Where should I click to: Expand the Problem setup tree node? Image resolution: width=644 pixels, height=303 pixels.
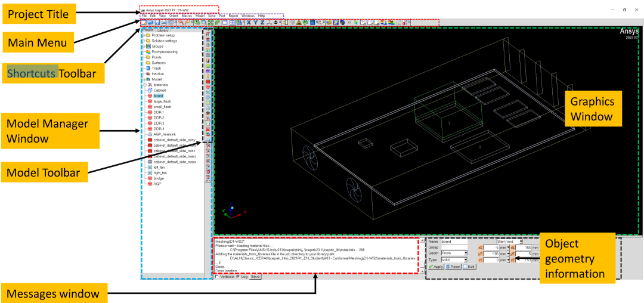143,35
